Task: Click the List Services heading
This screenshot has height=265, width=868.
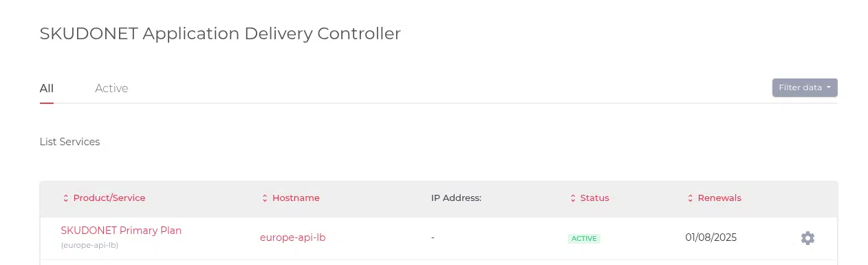Action: tap(69, 142)
